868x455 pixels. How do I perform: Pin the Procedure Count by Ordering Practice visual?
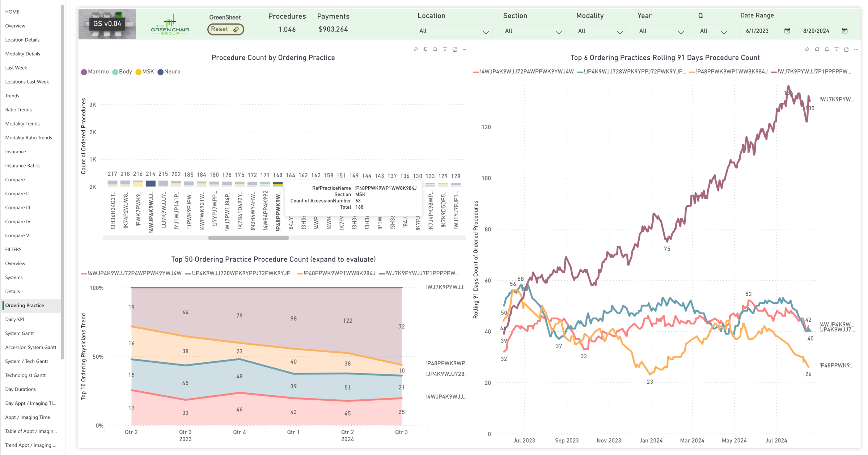coord(415,50)
